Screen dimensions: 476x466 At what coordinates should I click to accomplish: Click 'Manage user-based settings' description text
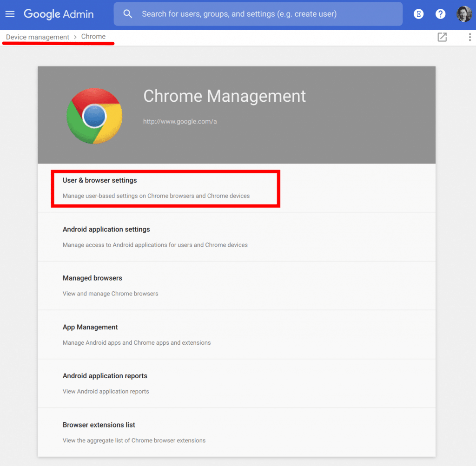pos(156,196)
